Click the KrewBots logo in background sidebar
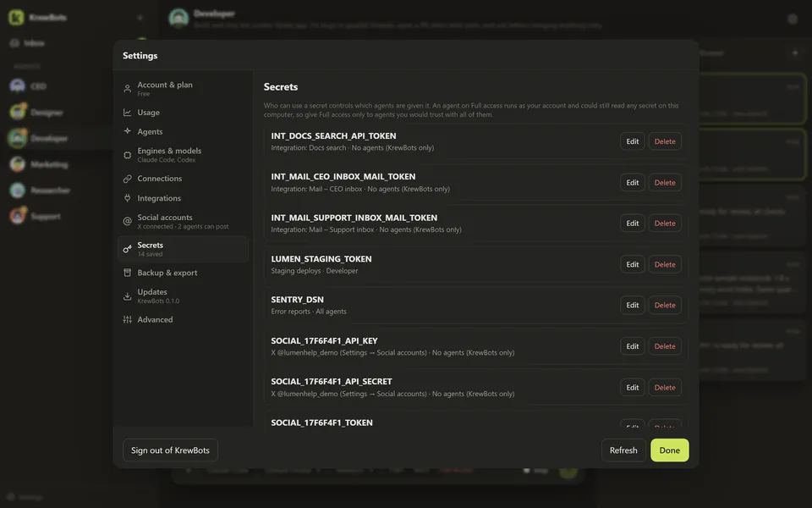The height and width of the screenshot is (508, 812). click(x=16, y=17)
